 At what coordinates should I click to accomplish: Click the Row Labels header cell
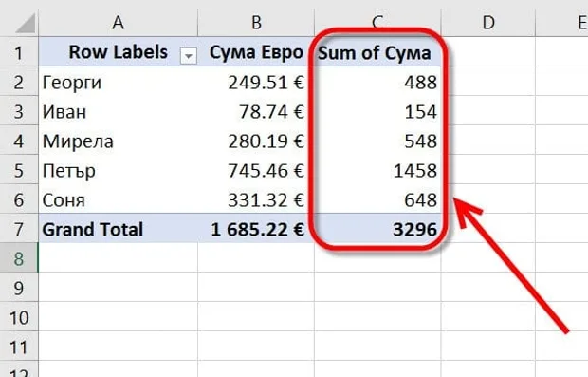point(119,52)
